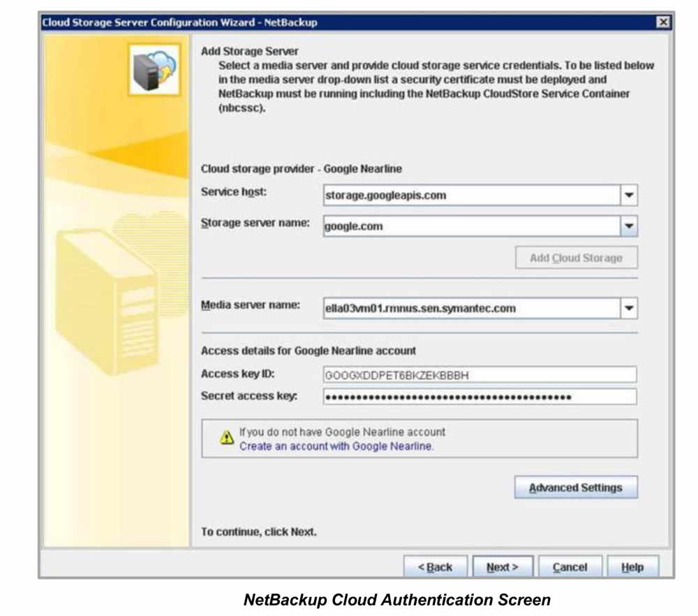Click the wizard title bar text

(x=179, y=22)
